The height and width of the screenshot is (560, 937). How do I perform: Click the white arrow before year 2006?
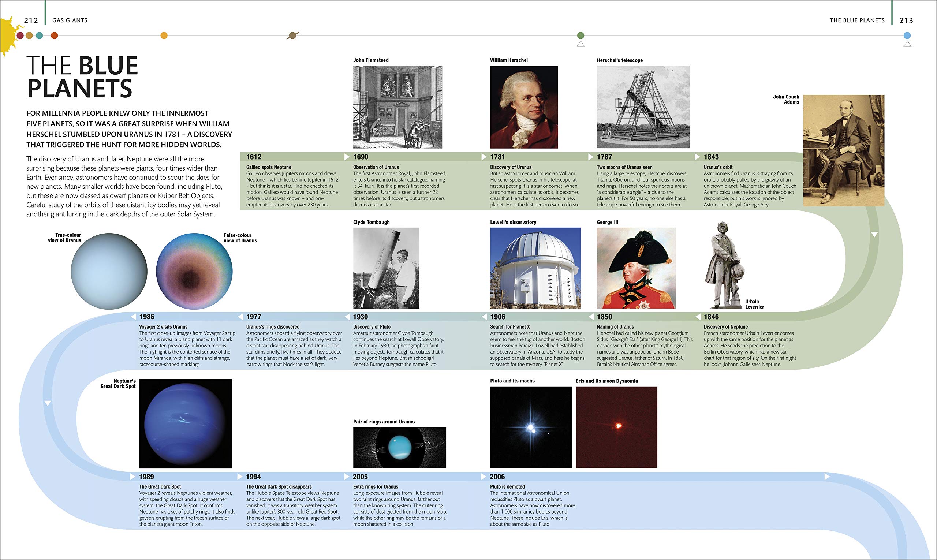click(484, 477)
